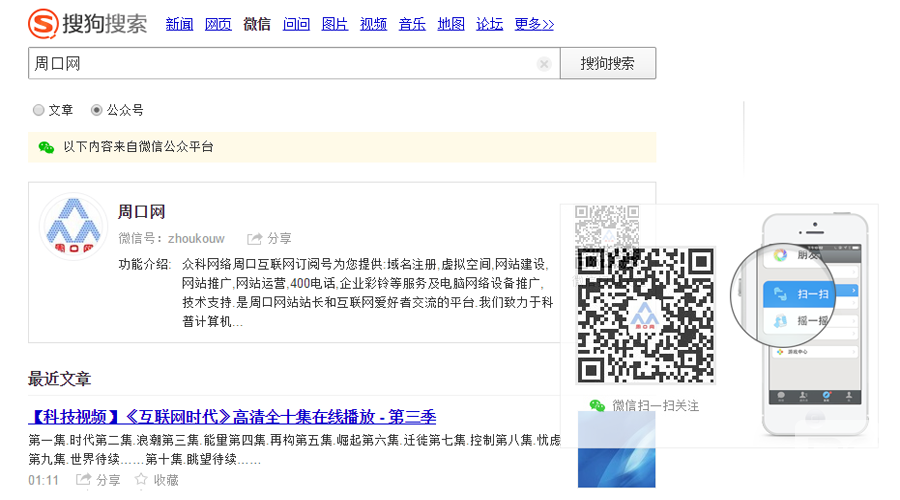The width and height of the screenshot is (900, 500).
Task: Click the share icon next to zhoukouw
Action: point(255,239)
